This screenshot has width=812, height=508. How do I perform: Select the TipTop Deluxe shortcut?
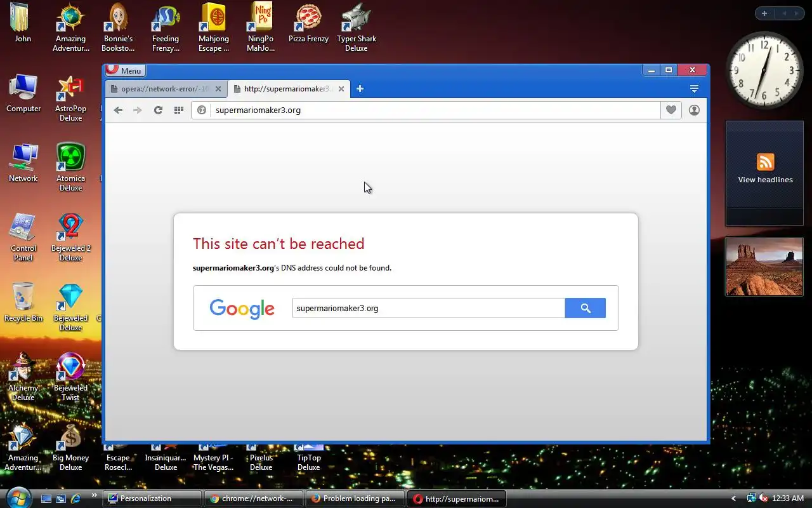tap(308, 458)
